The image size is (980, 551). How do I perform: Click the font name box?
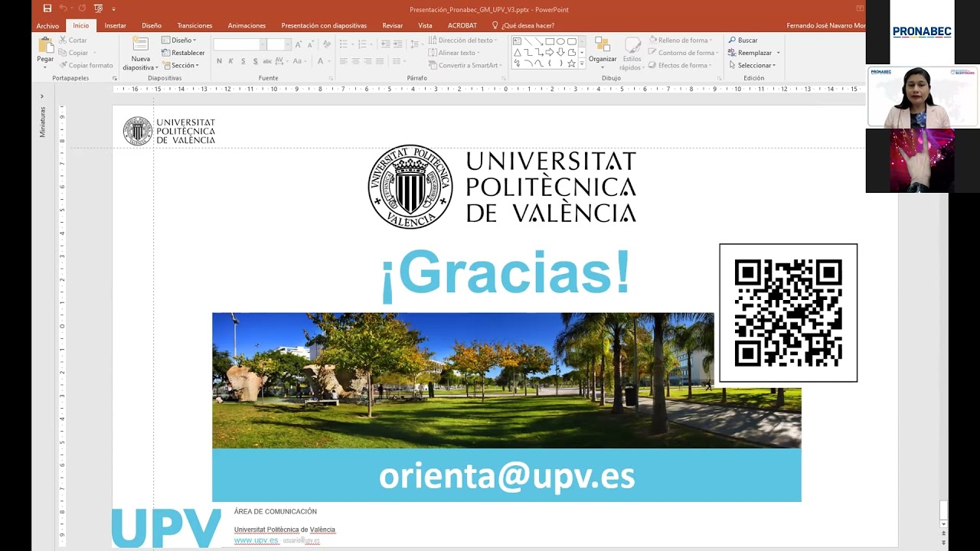[x=239, y=44]
